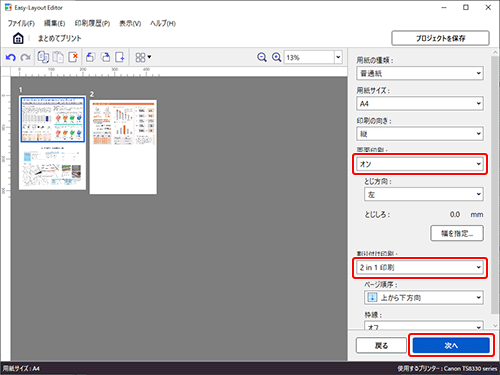The width and height of the screenshot is (500, 375).
Task: Click the 幅を指定... button
Action: click(x=457, y=233)
